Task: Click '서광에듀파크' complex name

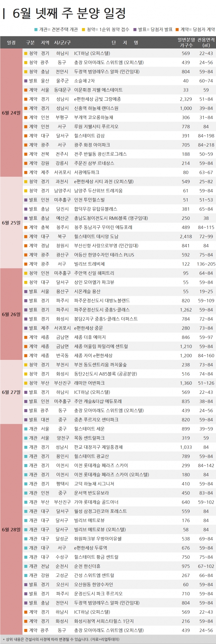Action: [x=87, y=172]
